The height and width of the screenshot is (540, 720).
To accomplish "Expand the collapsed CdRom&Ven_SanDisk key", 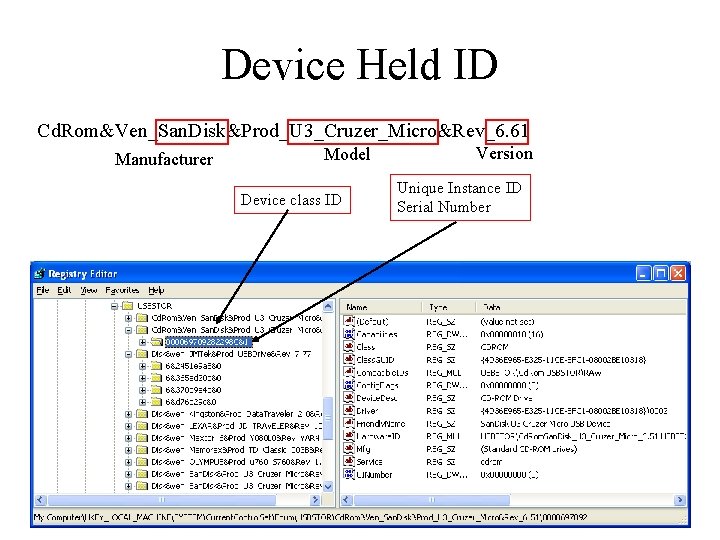I will 129,318.
